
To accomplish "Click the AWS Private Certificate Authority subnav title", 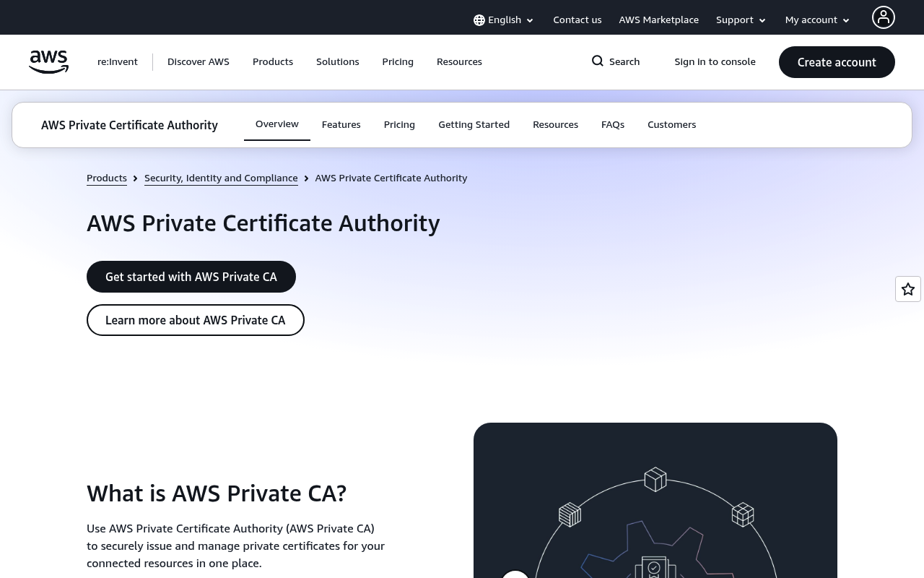I will click(x=129, y=125).
